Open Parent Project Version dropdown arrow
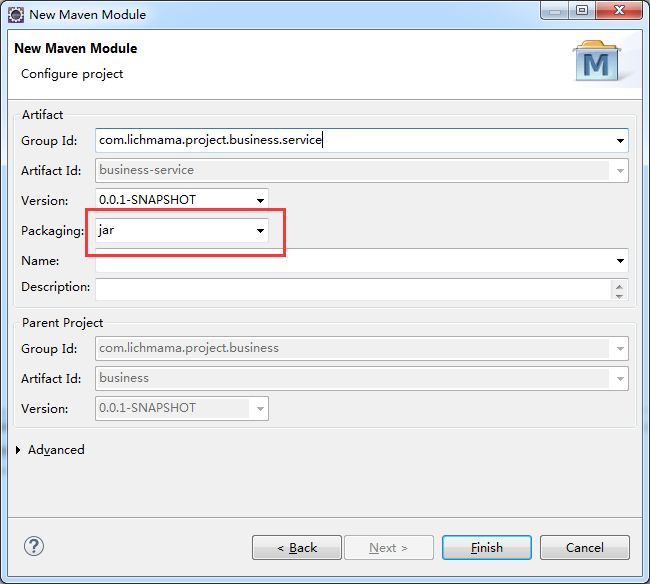The width and height of the screenshot is (650, 584). click(260, 409)
